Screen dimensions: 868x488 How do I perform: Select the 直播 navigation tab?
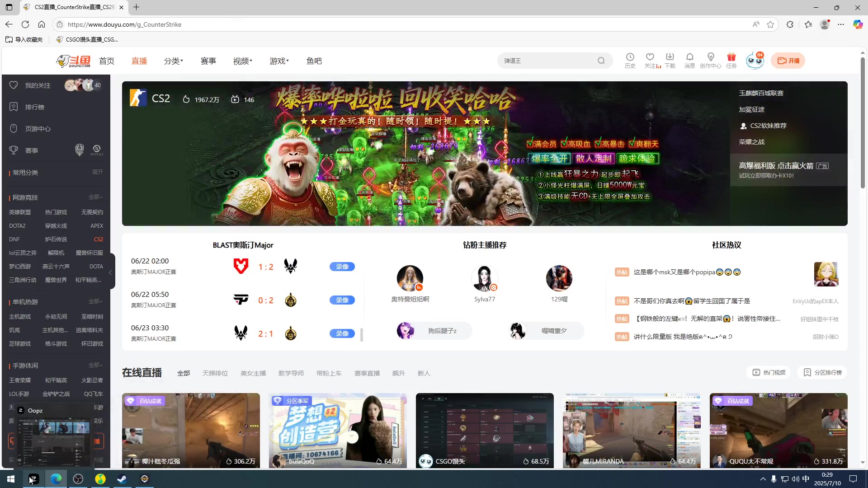point(139,61)
